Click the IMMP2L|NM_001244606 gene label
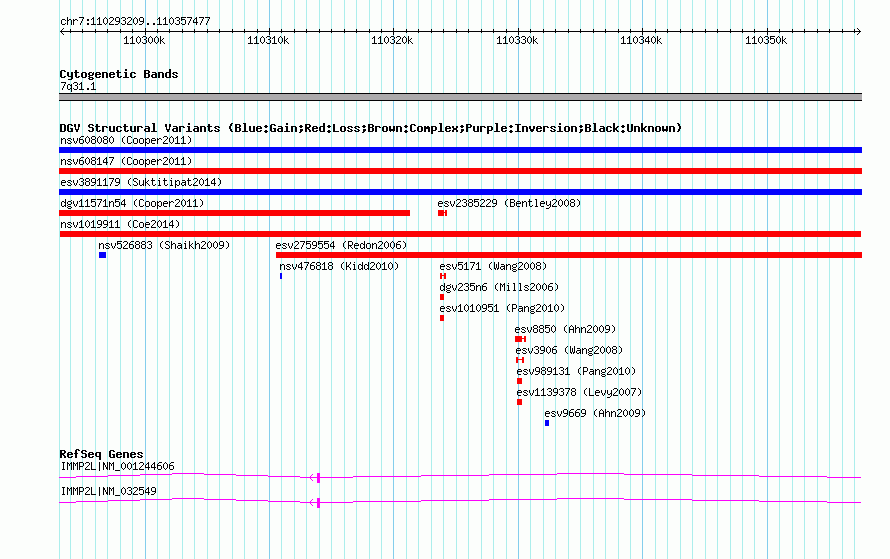This screenshot has width=890, height=559. point(117,466)
